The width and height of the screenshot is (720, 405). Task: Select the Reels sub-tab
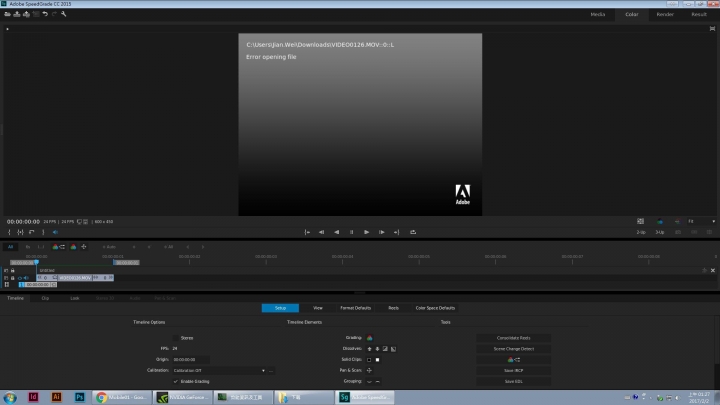click(394, 308)
